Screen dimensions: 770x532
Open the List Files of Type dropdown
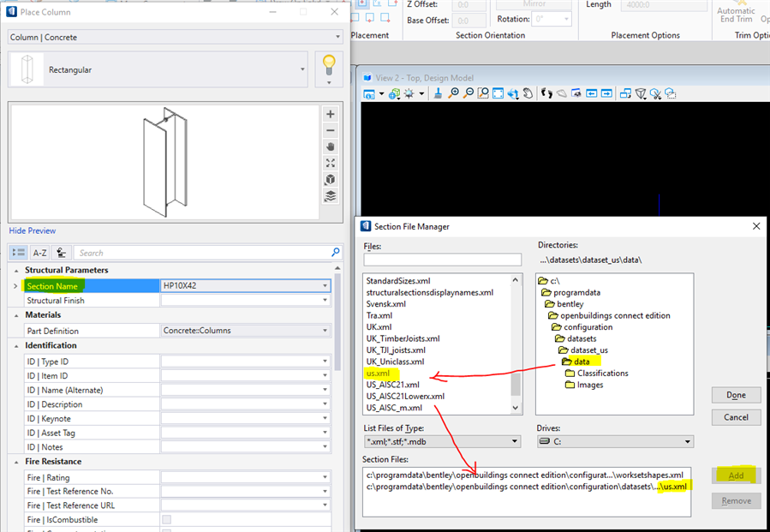point(515,441)
